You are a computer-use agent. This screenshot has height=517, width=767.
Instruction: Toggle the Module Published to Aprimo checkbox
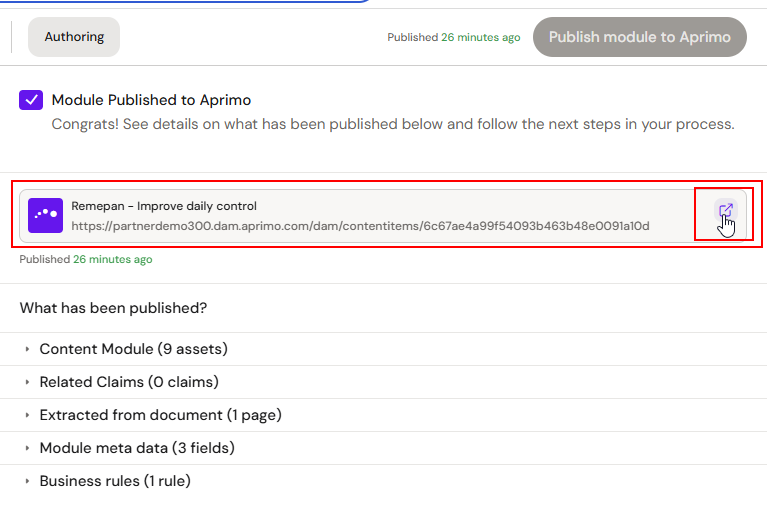[x=31, y=100]
